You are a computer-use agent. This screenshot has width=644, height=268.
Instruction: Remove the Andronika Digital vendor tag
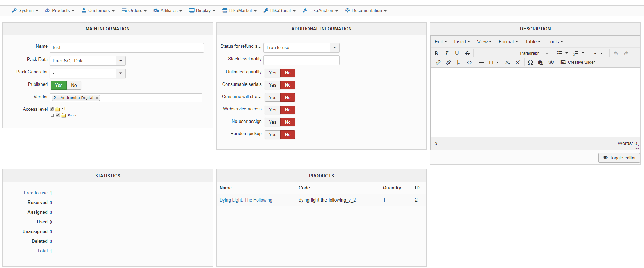pos(97,98)
